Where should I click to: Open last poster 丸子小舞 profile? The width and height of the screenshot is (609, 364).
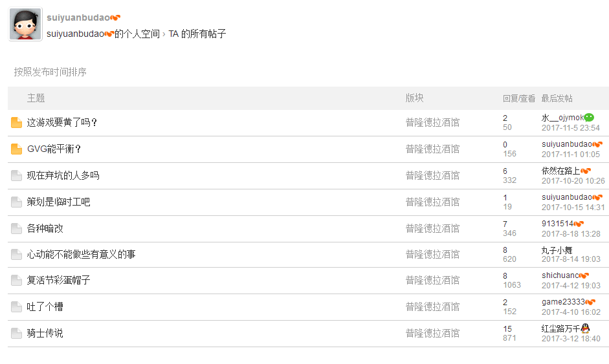click(557, 250)
